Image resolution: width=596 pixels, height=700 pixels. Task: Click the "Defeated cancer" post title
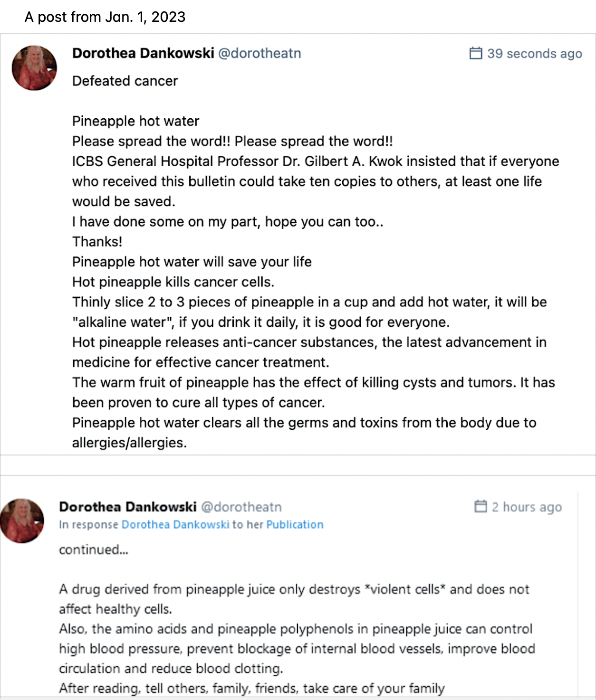point(125,81)
